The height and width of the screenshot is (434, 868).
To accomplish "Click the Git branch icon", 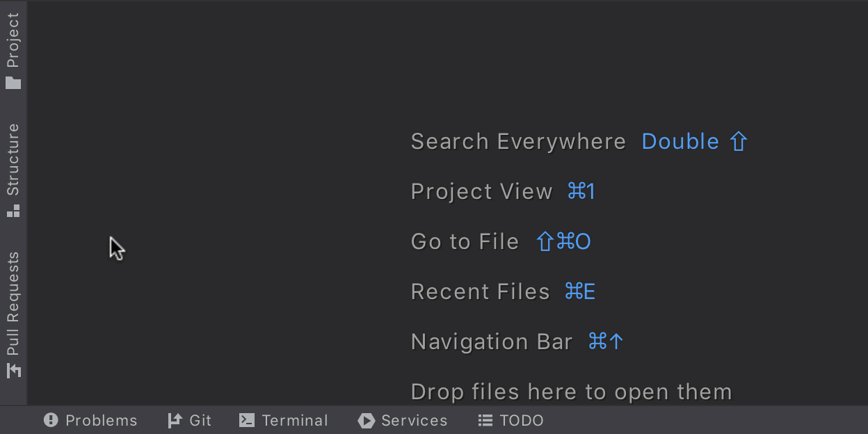I will click(175, 420).
